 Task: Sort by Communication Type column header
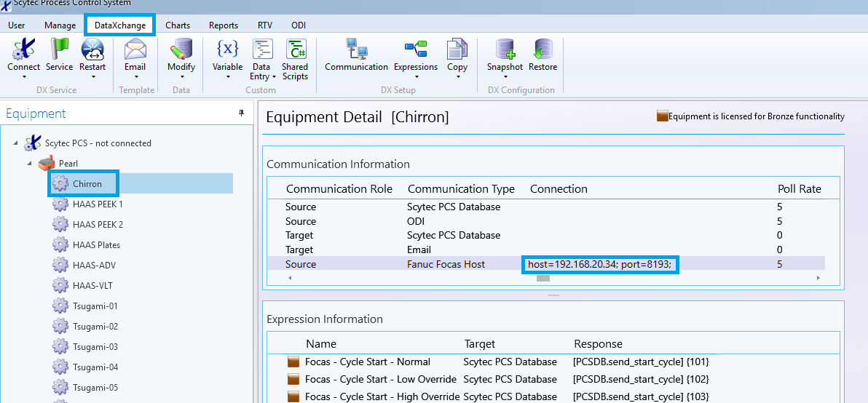461,189
